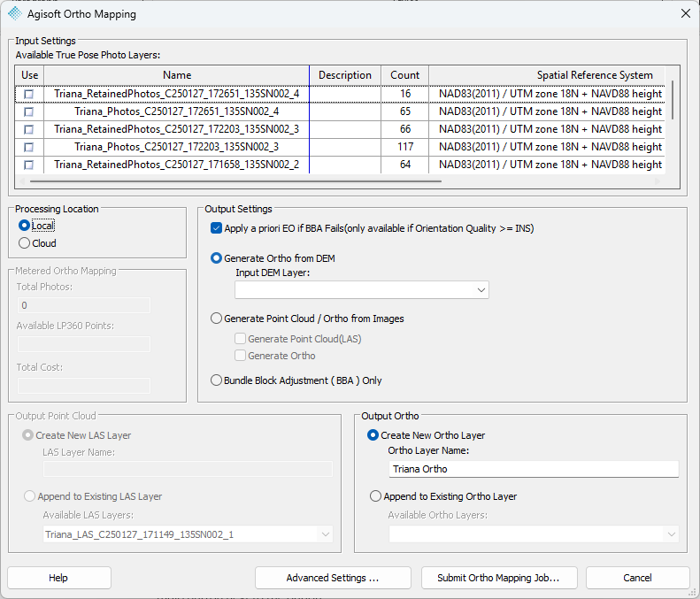The height and width of the screenshot is (599, 700).
Task: Click the dialog resize grip corner
Action: (693, 593)
